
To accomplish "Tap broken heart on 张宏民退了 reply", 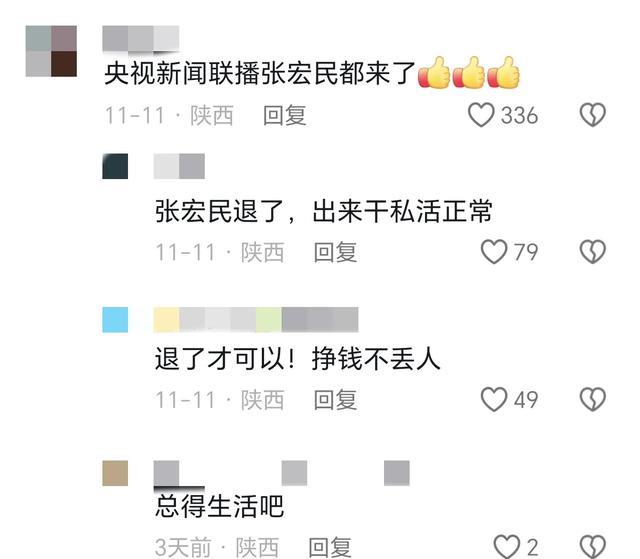I will click(x=593, y=251).
